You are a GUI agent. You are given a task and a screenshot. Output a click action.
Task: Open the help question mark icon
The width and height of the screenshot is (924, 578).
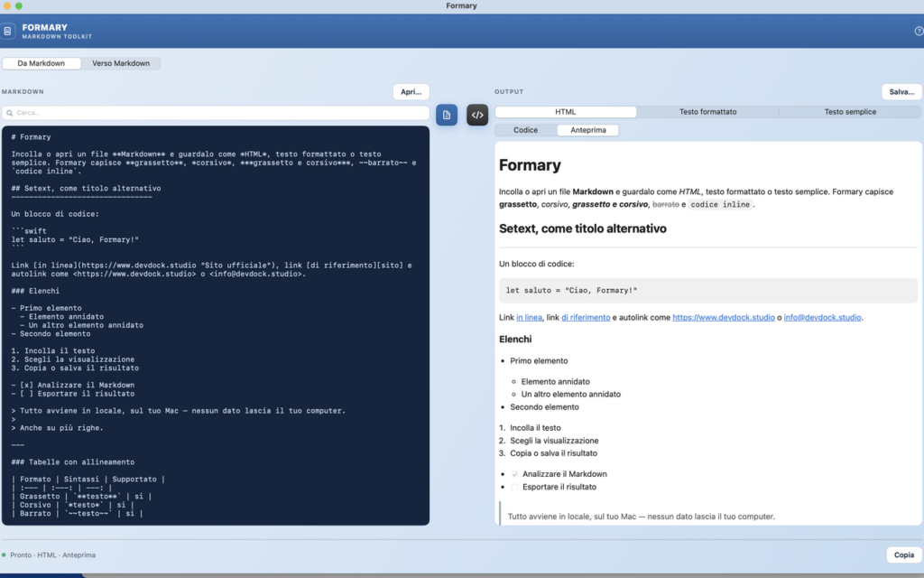pyautogui.click(x=919, y=32)
